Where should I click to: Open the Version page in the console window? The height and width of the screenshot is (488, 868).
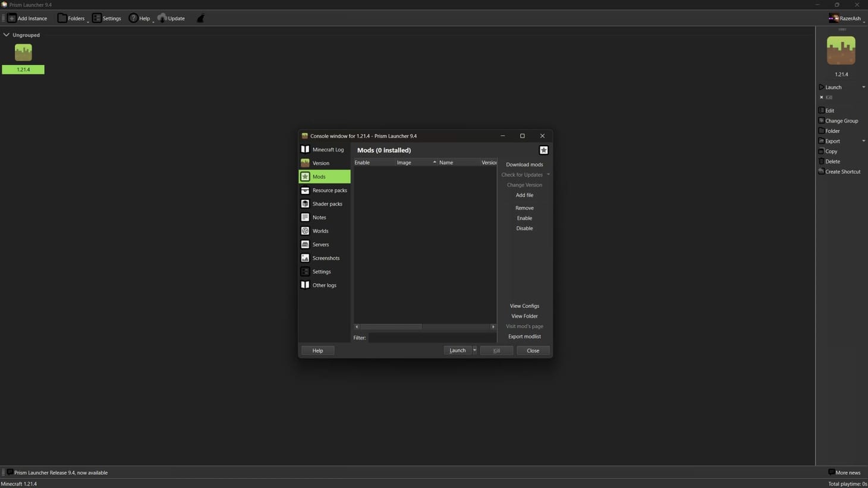[321, 163]
